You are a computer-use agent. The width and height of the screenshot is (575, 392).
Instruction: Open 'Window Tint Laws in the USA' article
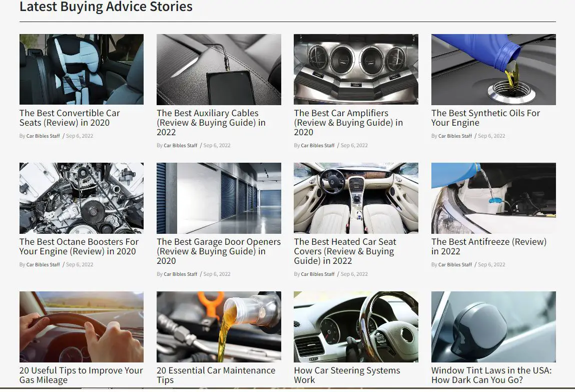[x=491, y=375]
